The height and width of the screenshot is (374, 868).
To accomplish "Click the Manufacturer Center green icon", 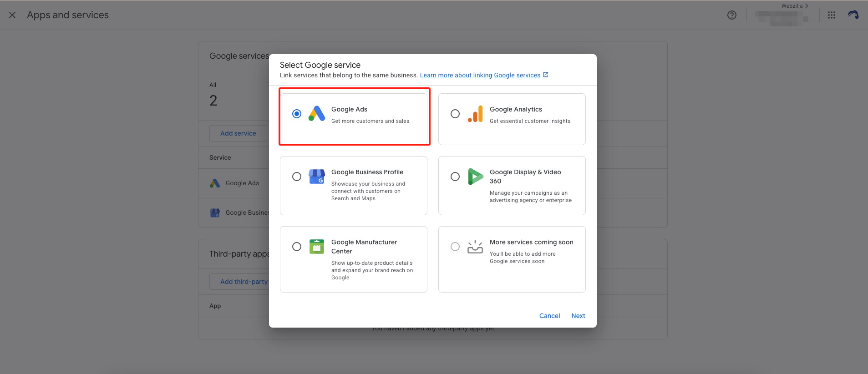I will (317, 247).
